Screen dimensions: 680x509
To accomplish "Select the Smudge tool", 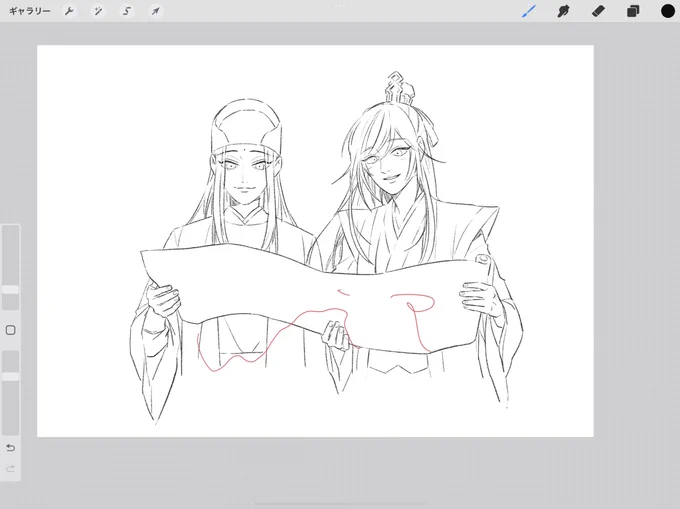I will [x=563, y=11].
